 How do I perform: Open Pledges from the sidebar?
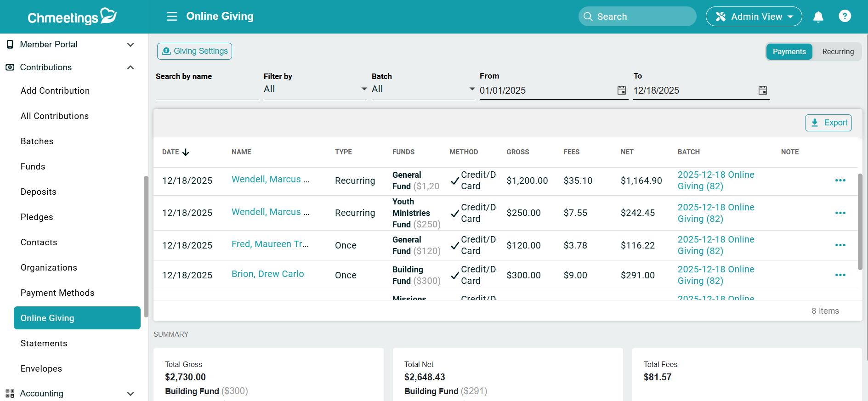[37, 217]
